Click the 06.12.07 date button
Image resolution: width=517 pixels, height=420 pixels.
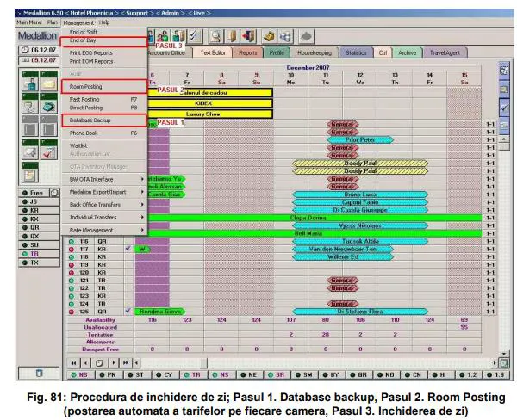tap(39, 50)
